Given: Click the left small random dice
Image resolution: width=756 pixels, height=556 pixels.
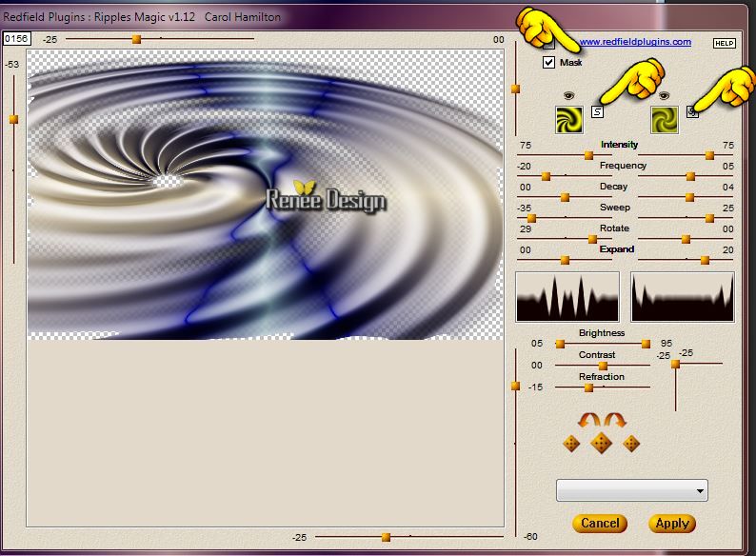Looking at the screenshot, I should (x=571, y=444).
